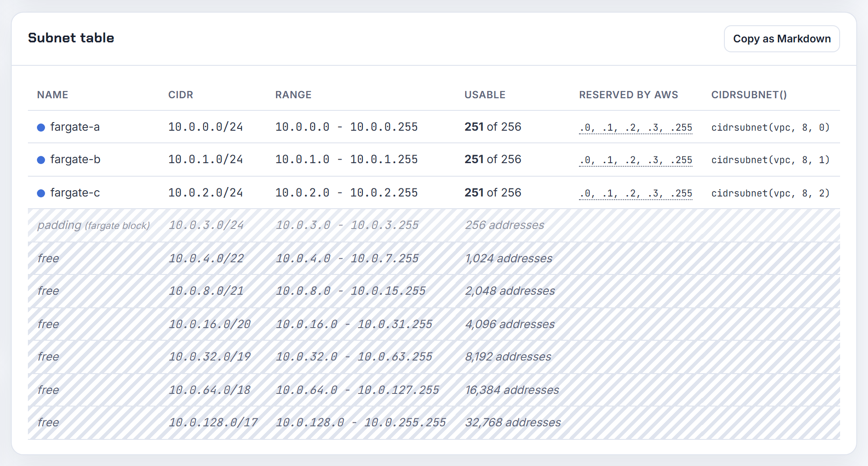Click the blue dot beside fargate-b
Image resolution: width=868 pixels, height=466 pixels.
pos(41,160)
